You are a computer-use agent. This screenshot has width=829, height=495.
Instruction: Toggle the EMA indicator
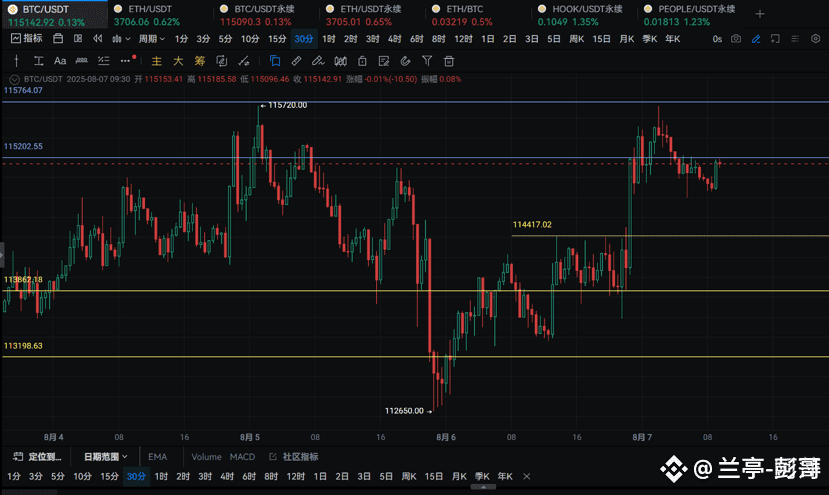pos(158,456)
